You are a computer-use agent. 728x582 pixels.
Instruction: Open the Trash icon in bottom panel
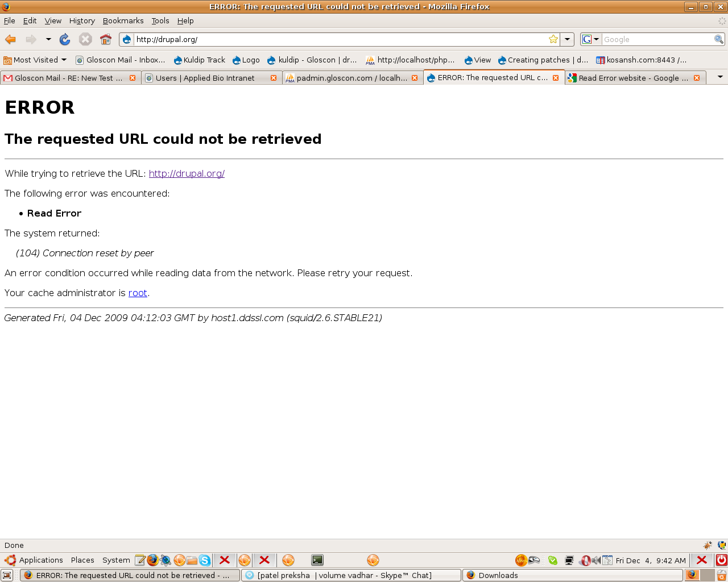point(721,575)
